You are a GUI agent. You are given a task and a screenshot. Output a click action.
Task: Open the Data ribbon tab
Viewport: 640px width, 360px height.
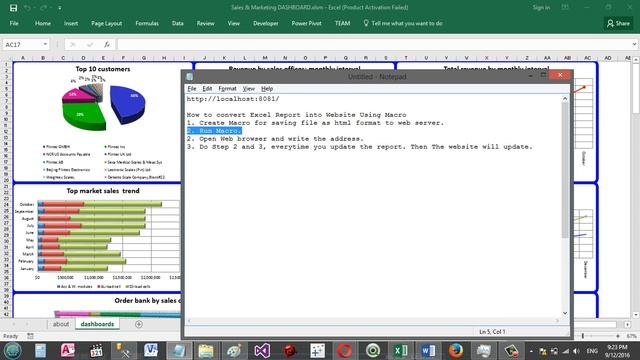[x=178, y=23]
